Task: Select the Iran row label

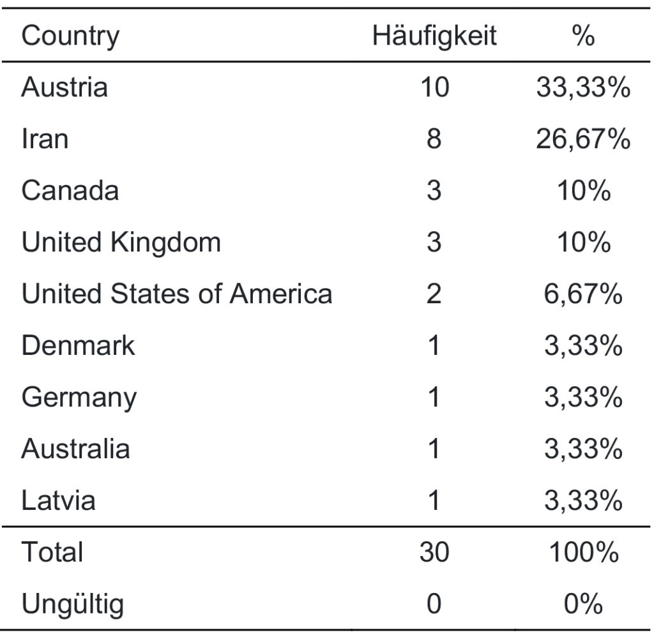Action: tap(45, 139)
